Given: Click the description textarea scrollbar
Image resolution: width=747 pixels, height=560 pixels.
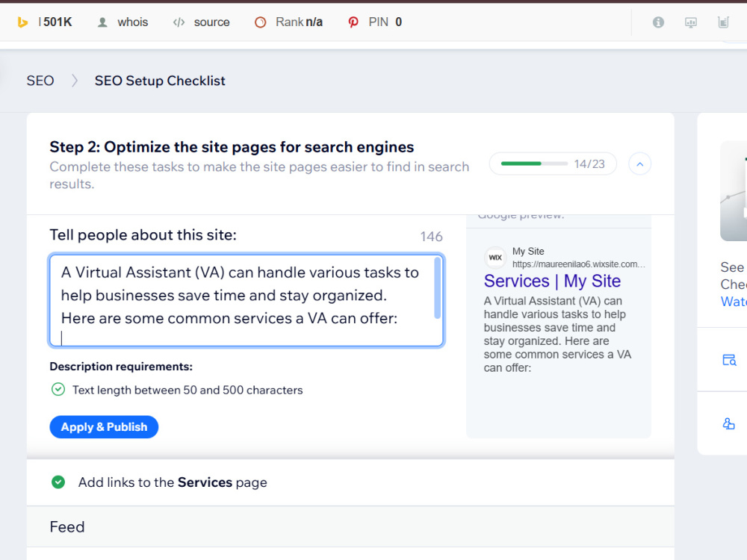Looking at the screenshot, I should tap(437, 288).
